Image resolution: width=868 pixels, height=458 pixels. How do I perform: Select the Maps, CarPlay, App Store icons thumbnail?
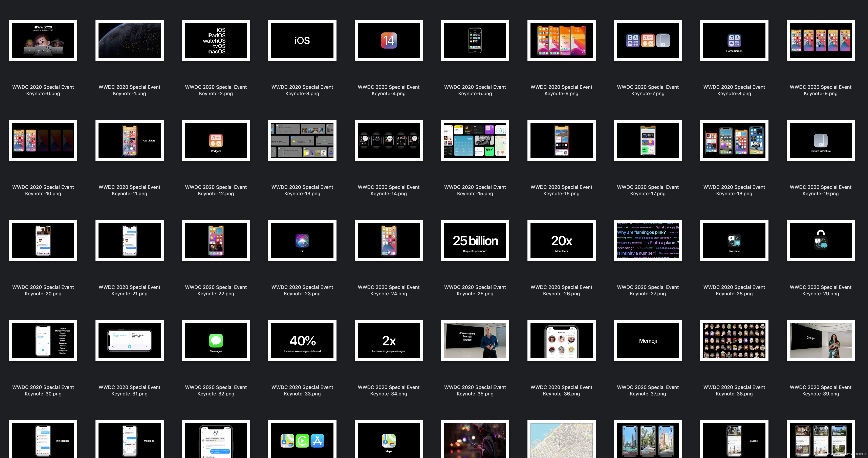tap(302, 439)
